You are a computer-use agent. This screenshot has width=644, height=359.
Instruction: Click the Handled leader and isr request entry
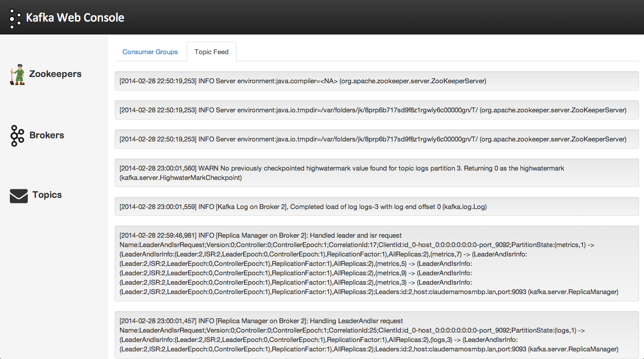click(x=377, y=263)
